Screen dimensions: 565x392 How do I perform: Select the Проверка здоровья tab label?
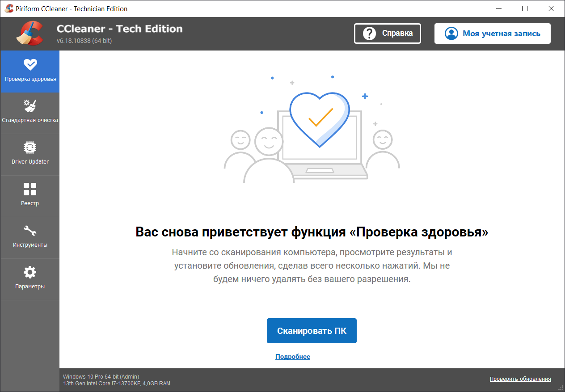30,79
